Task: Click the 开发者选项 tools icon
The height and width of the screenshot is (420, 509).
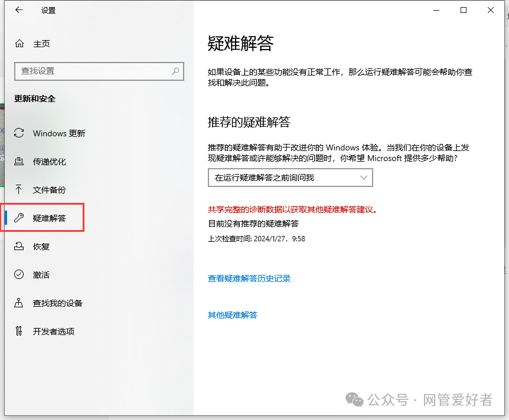Action: coord(19,331)
